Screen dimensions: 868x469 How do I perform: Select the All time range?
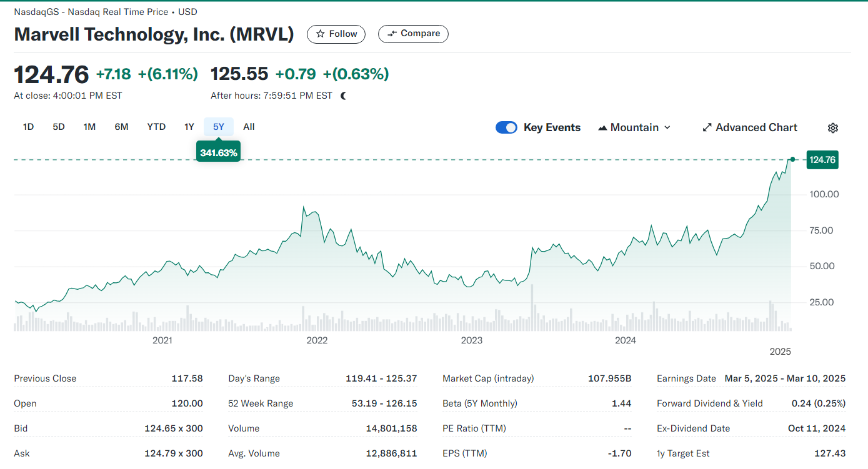[x=249, y=127]
